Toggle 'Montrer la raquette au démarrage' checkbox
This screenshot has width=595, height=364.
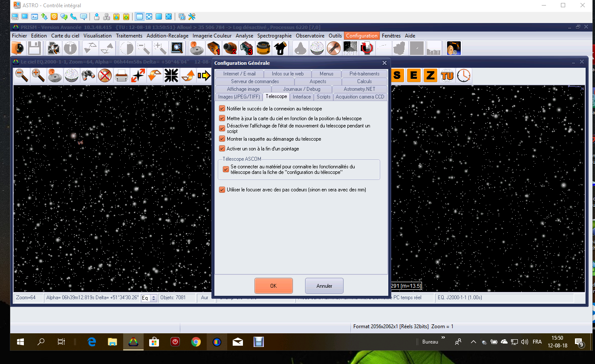222,139
